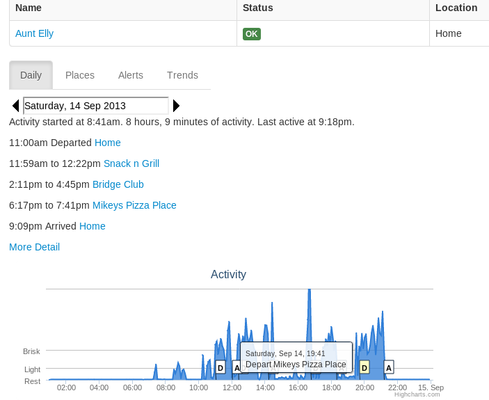Select the first white D departure marker

(220, 368)
